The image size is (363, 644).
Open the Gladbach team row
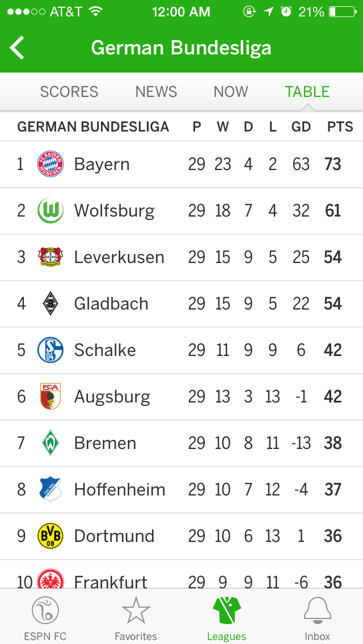pyautogui.click(x=181, y=304)
